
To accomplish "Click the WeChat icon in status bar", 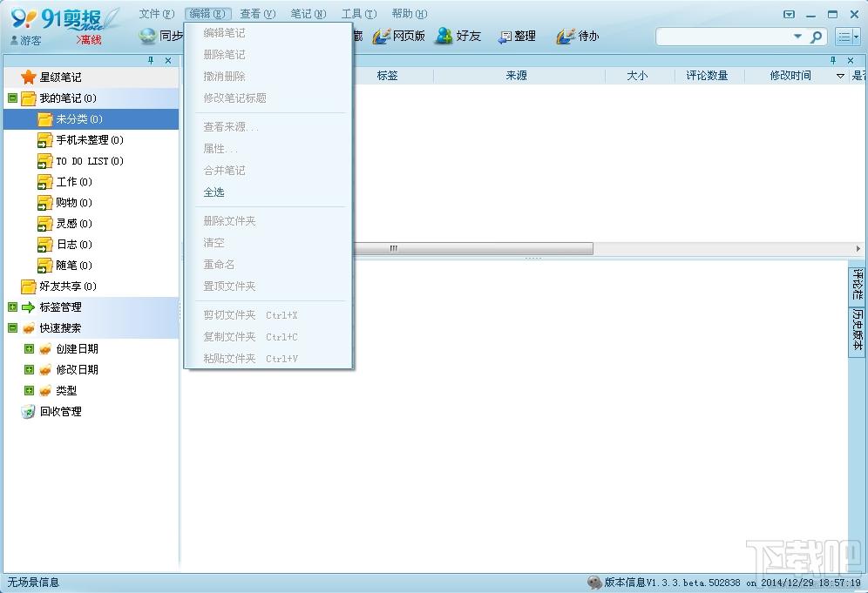I will point(594,583).
